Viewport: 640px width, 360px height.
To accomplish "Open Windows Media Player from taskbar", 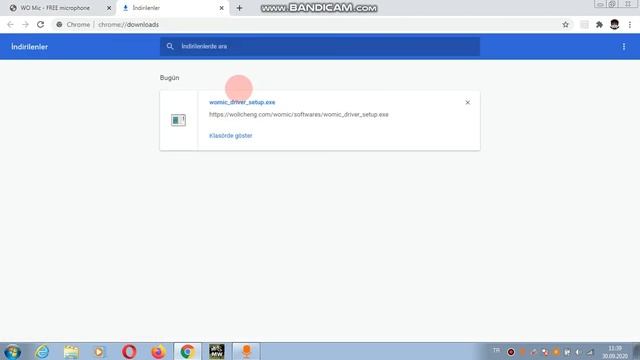I will tap(100, 351).
